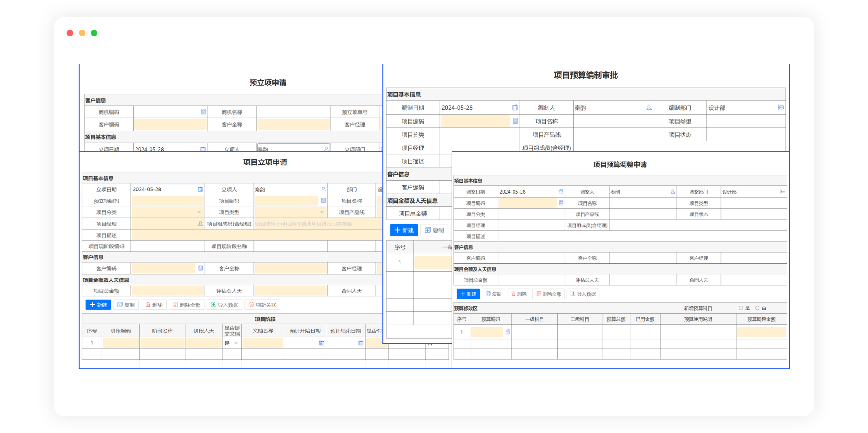
Task: Select 是 for 新增预算科目
Action: pos(741,308)
